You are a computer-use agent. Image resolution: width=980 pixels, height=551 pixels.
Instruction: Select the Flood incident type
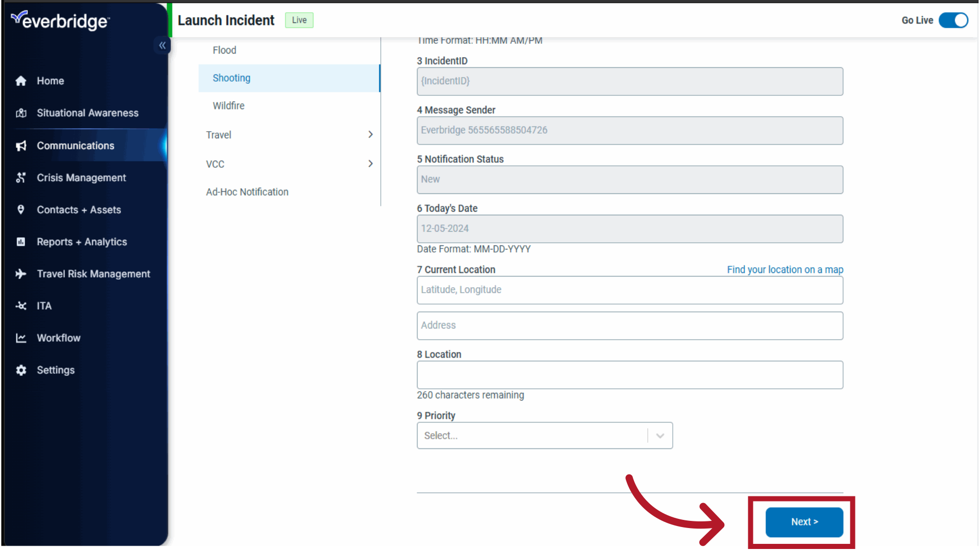(225, 50)
